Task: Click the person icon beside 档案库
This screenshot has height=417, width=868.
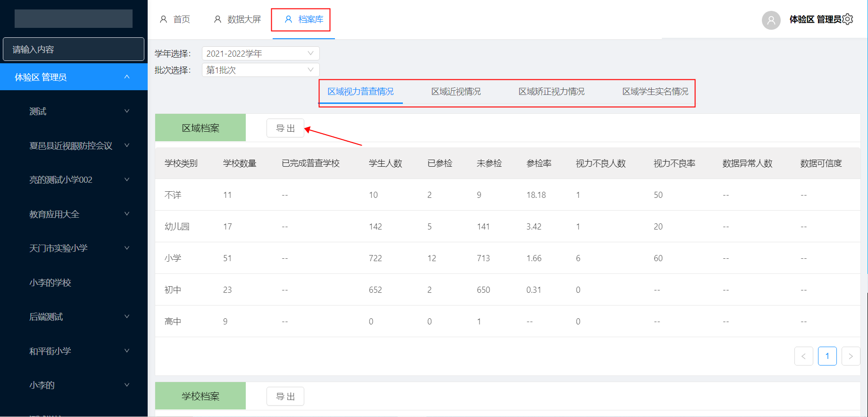Action: coord(288,19)
